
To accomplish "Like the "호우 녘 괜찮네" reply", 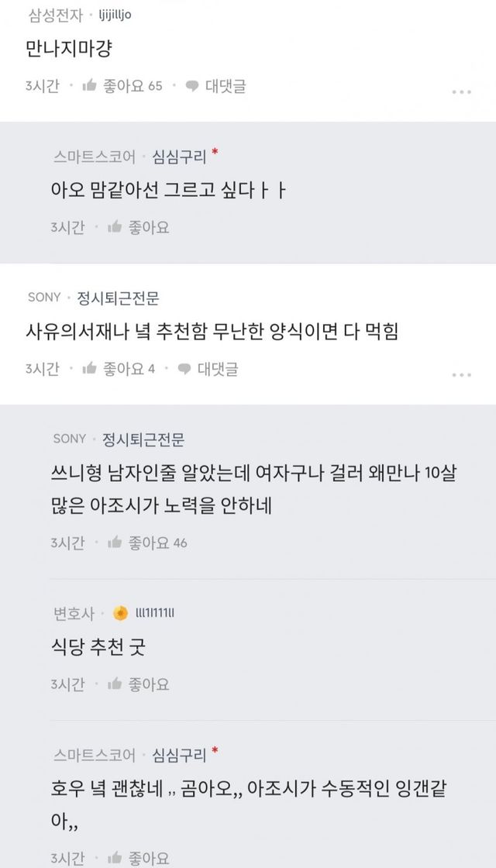I will point(115,857).
